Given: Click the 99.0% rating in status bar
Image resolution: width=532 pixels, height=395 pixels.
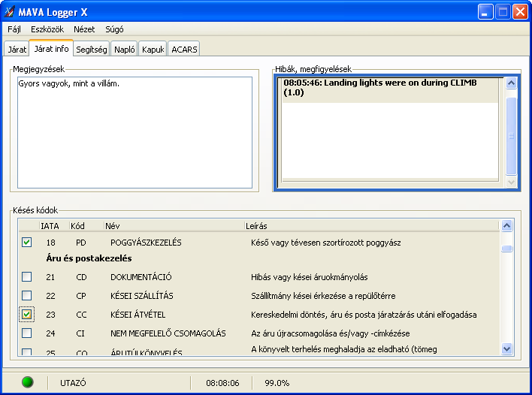Looking at the screenshot, I should (277, 383).
